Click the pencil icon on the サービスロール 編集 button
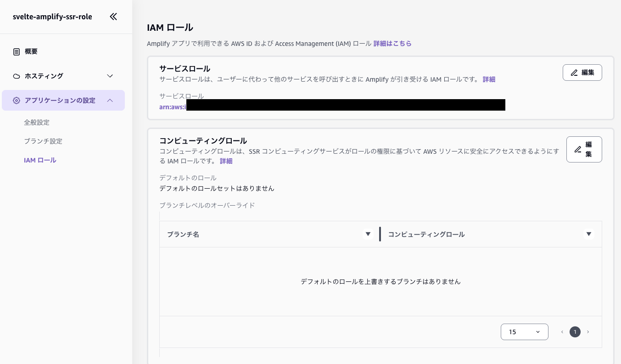The width and height of the screenshot is (621, 364). pos(574,73)
